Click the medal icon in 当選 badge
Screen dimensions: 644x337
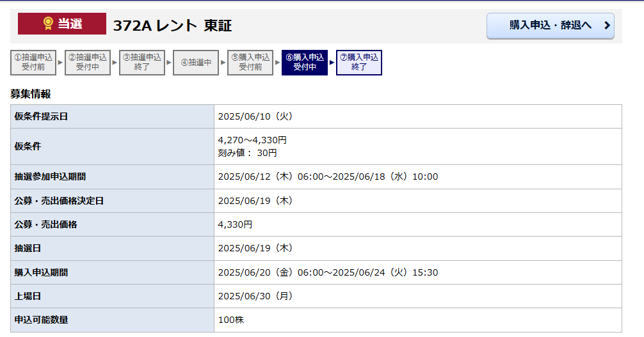tap(48, 24)
